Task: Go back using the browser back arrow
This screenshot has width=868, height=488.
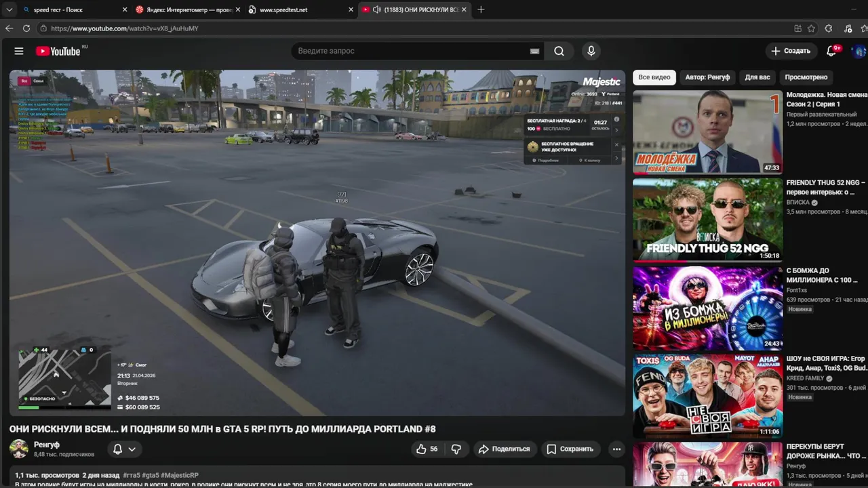Action: coord(9,28)
